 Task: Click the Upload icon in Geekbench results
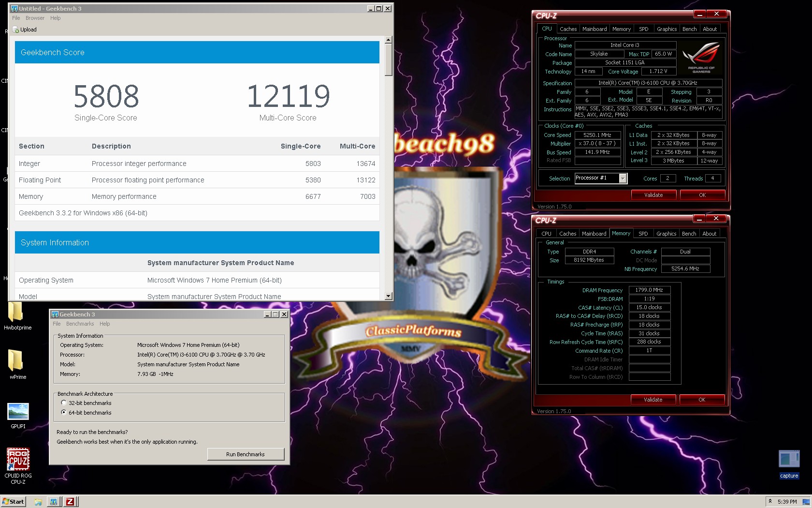point(16,30)
